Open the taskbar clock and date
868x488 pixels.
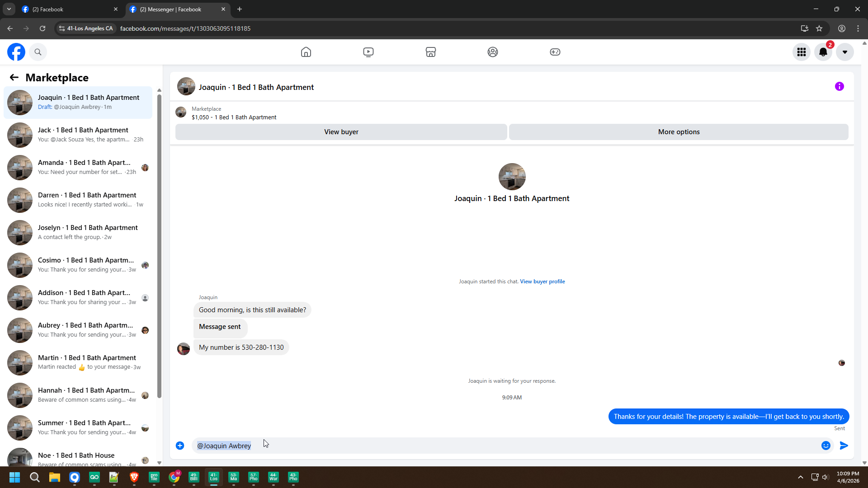point(848,477)
